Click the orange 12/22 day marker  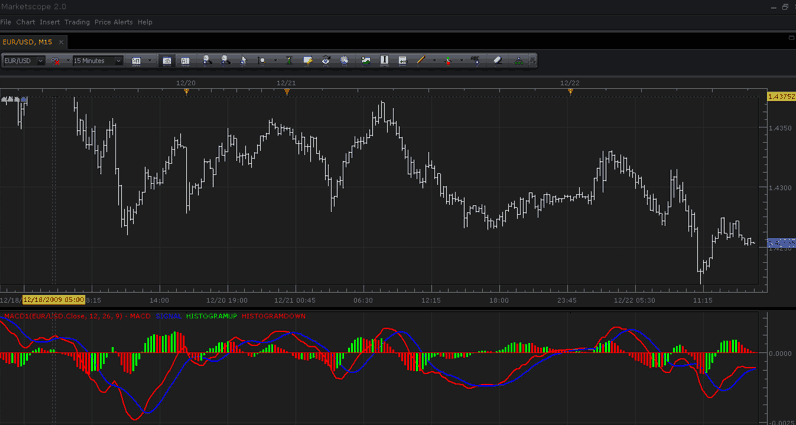pos(570,92)
